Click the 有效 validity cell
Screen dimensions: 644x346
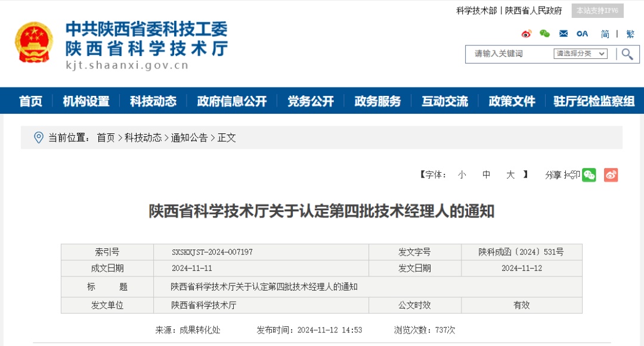click(x=522, y=305)
